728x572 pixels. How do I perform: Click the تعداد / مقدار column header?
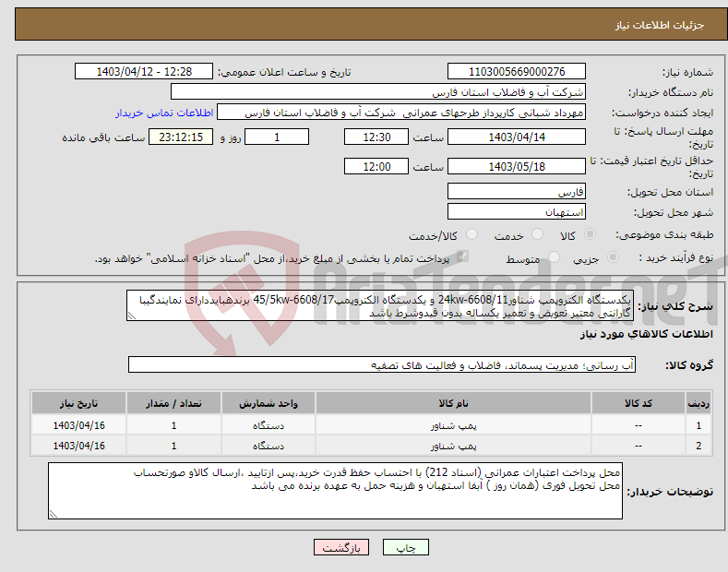click(x=173, y=403)
